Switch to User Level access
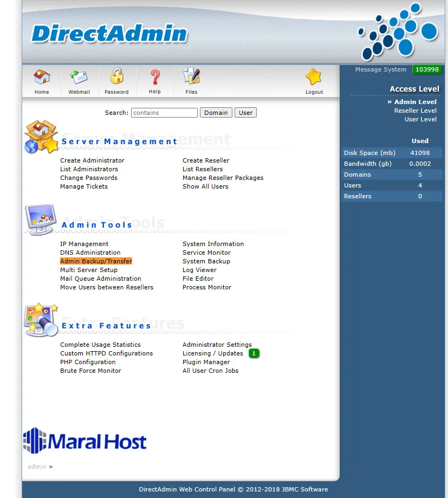The height and width of the screenshot is (498, 448). (420, 119)
